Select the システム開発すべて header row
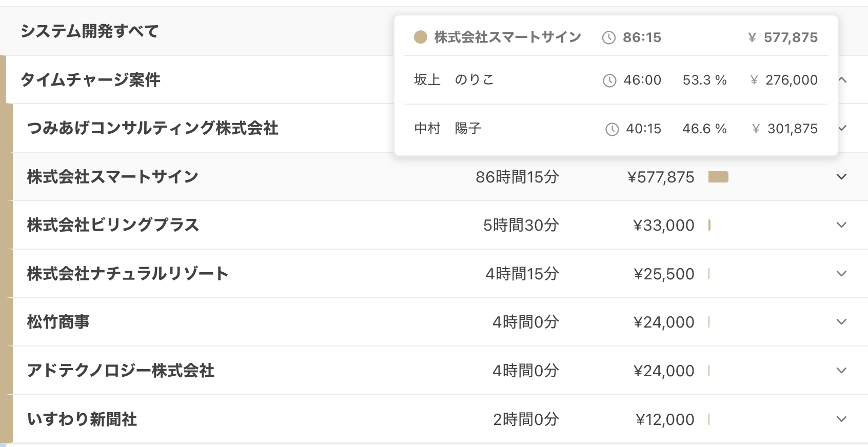The image size is (868, 447). (x=434, y=31)
